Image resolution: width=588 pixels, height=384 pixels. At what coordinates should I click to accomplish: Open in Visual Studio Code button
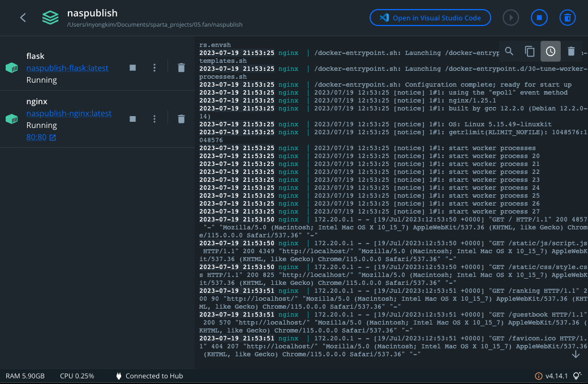[430, 18]
